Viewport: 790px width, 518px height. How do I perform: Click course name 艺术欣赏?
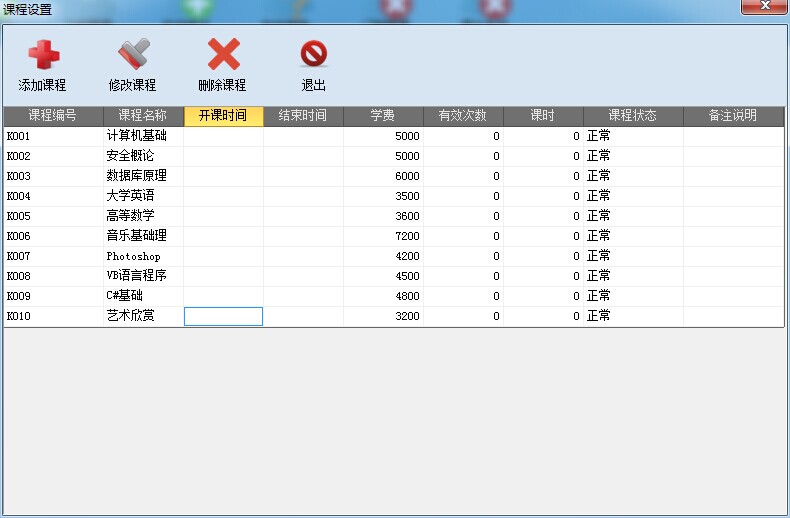130,315
